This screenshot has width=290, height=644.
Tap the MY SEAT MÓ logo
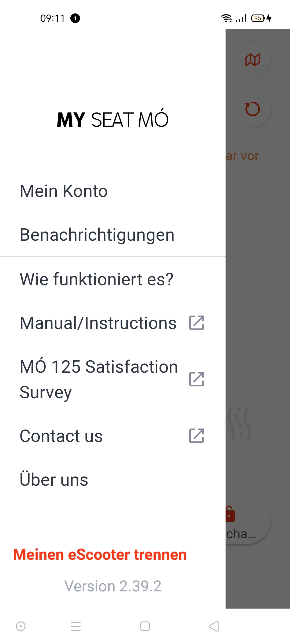113,120
